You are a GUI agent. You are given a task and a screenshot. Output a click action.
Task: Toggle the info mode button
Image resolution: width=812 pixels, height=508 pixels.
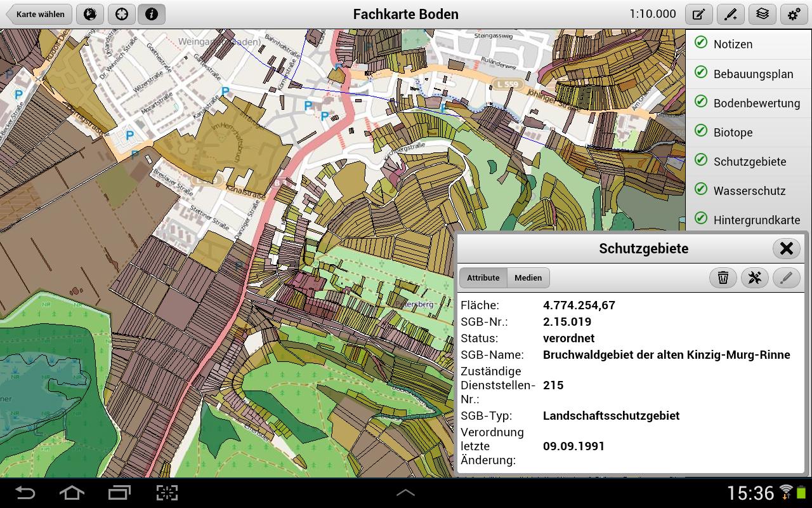click(x=152, y=14)
